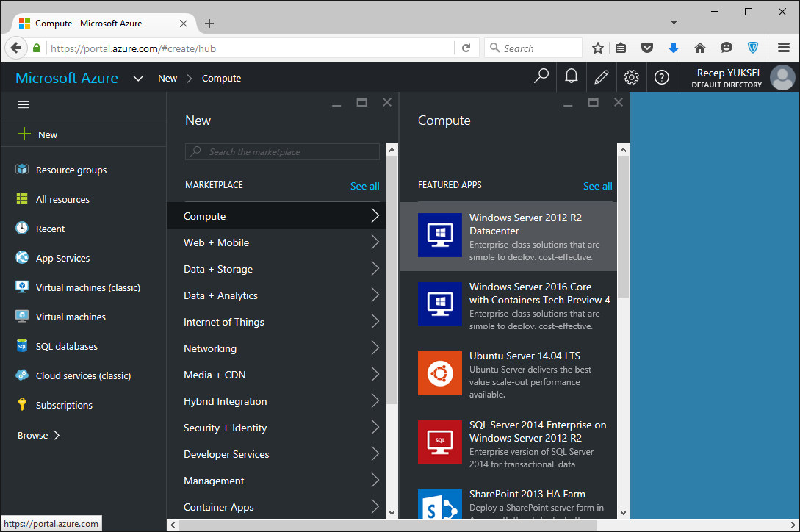This screenshot has height=532, width=800.
Task: Open the Pocket shield icon
Action: pyautogui.click(x=647, y=48)
